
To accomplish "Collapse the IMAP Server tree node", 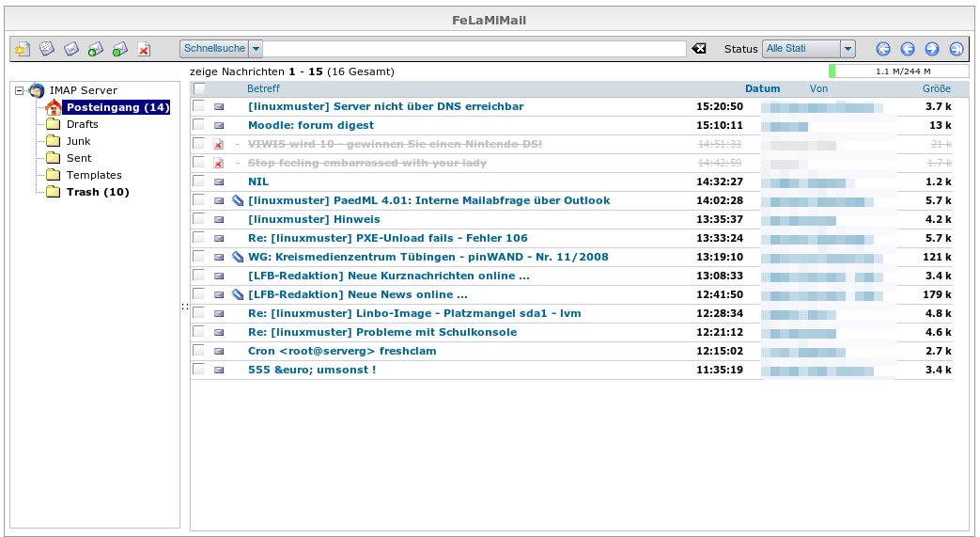I will [x=20, y=90].
